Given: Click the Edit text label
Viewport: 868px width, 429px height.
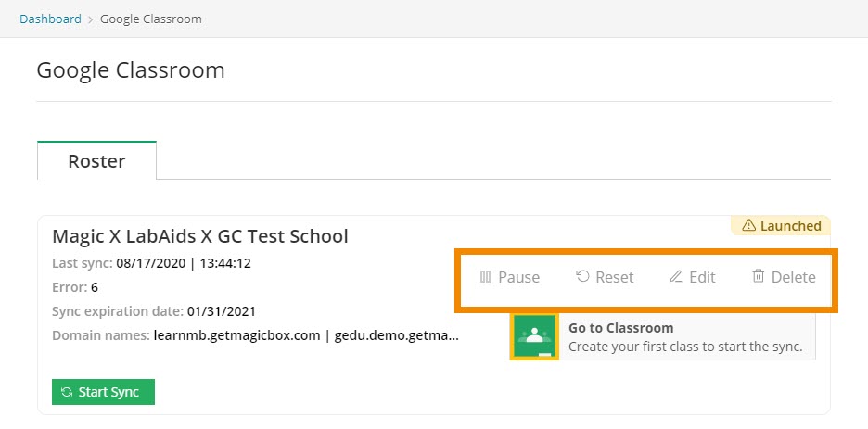Looking at the screenshot, I should 703,277.
